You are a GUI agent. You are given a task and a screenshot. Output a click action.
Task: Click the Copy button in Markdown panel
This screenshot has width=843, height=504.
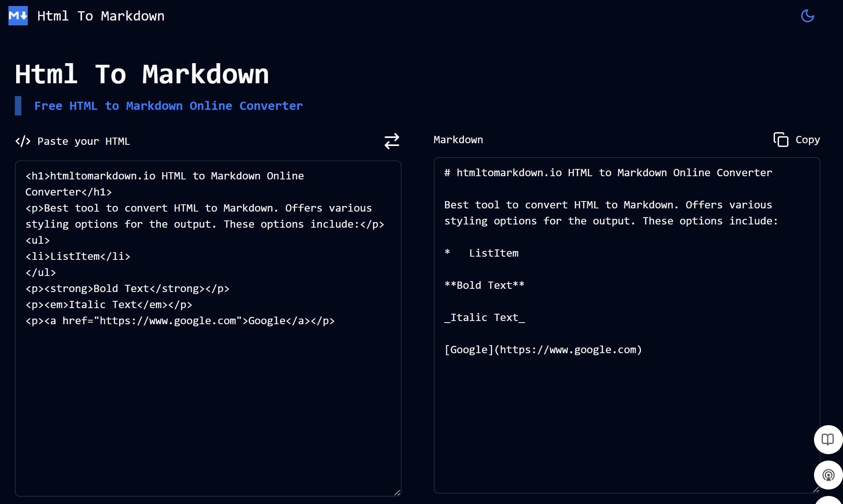click(x=797, y=139)
